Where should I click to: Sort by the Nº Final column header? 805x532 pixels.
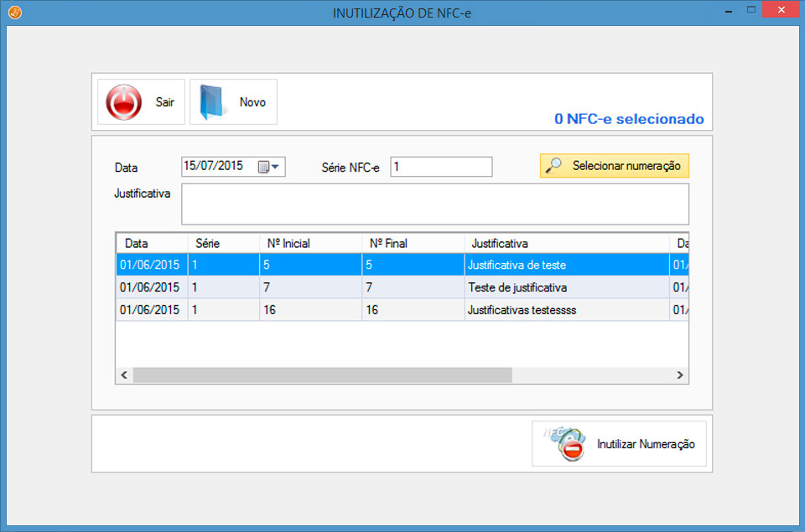coord(413,243)
